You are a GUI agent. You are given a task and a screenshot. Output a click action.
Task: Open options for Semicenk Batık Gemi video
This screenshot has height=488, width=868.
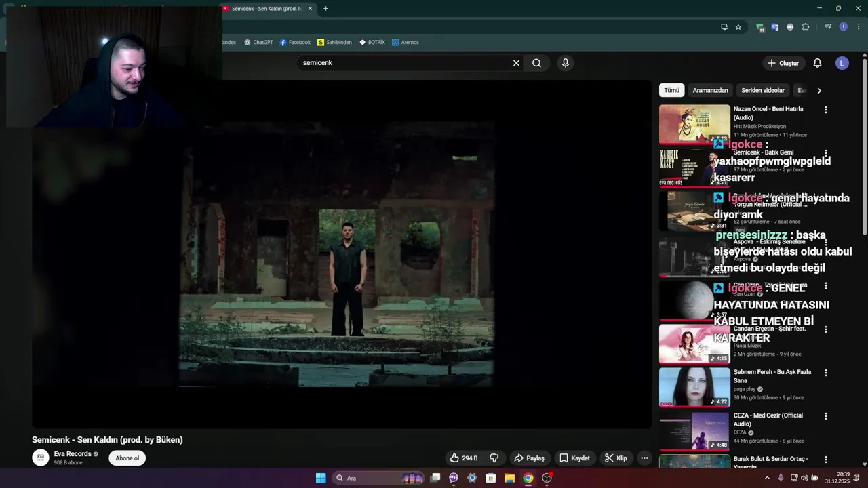[825, 153]
